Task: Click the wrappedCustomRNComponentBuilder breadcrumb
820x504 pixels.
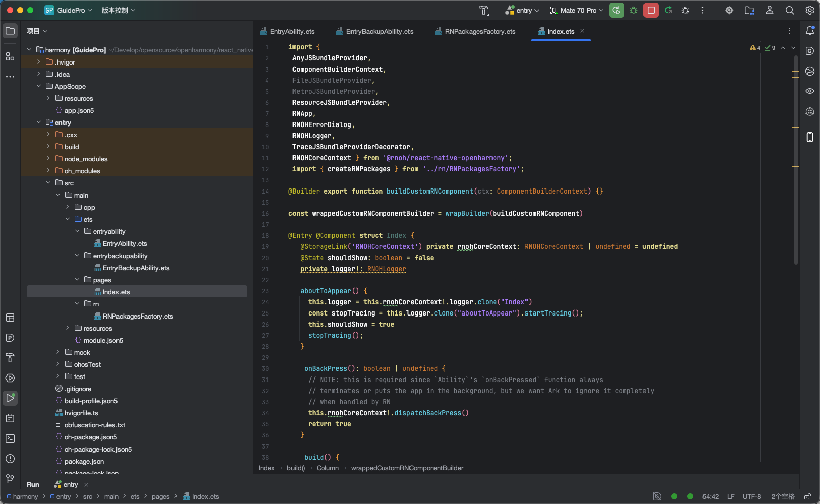Action: [407, 468]
